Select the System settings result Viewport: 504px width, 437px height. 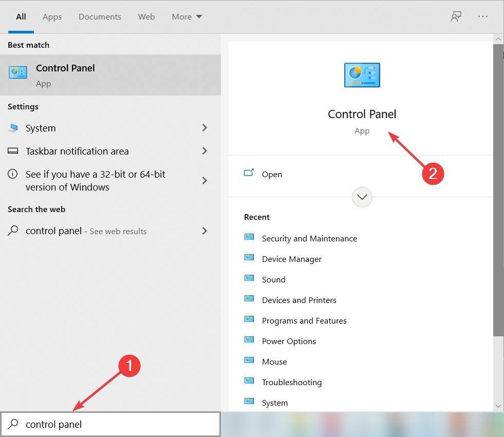(110, 128)
